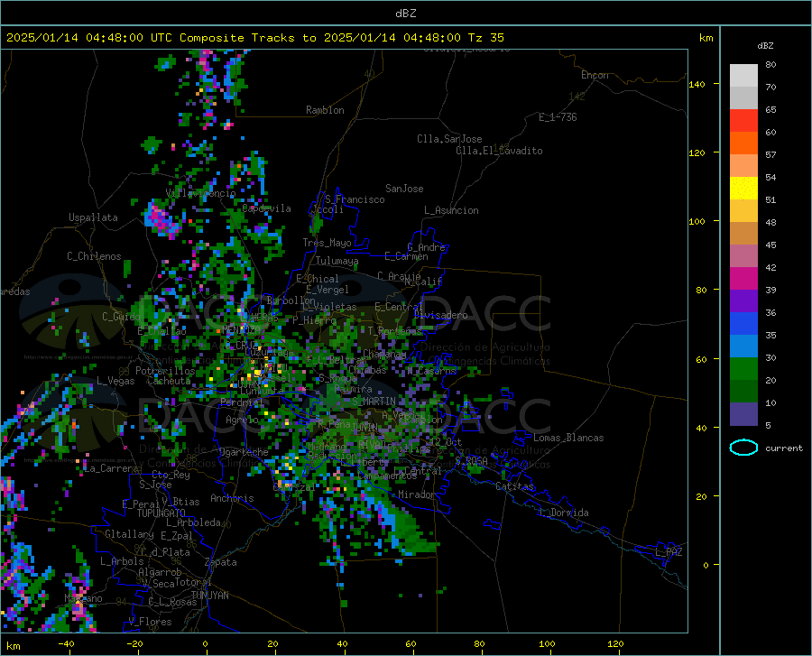Click the magenta 42 dBZ legend swatch
The image size is (812, 656).
tap(743, 278)
